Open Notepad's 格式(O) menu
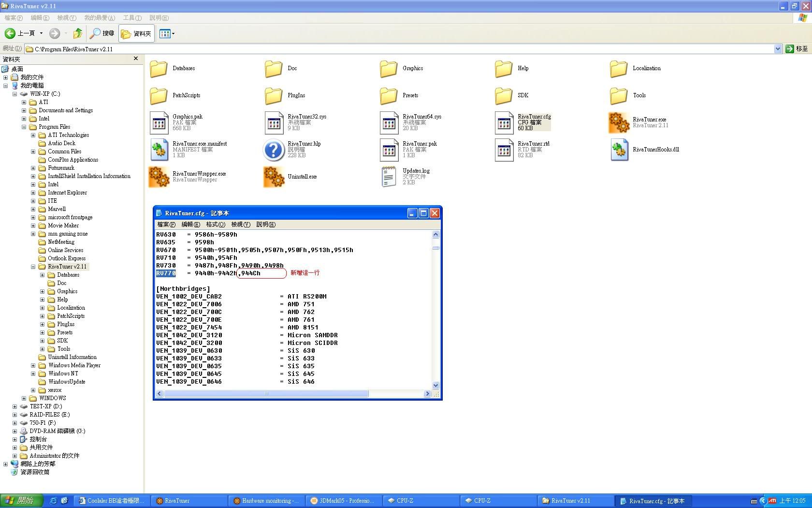The image size is (812, 508). pos(216,224)
